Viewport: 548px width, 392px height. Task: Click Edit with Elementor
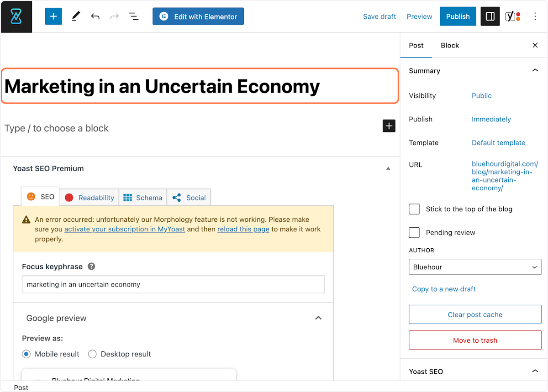[198, 16]
